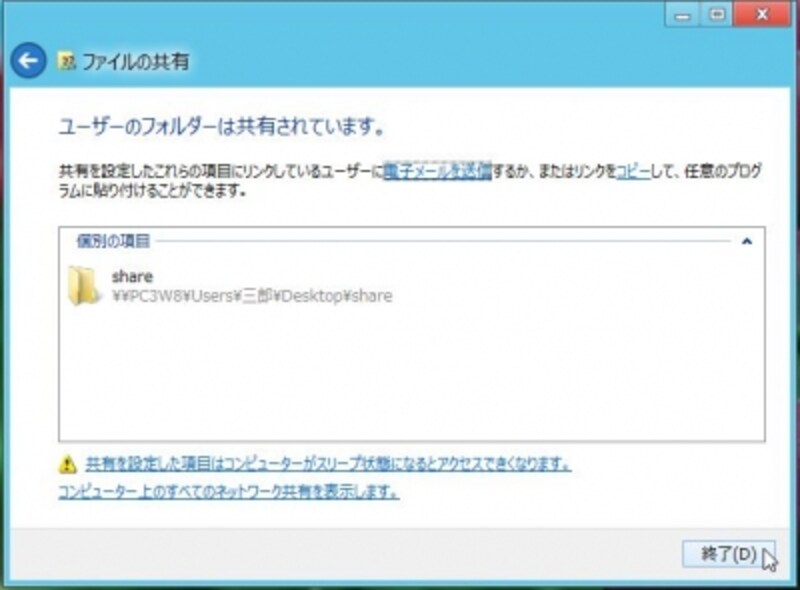This screenshot has width=800, height=590.
Task: Close the File Sharing dialog
Action: tap(760, 12)
